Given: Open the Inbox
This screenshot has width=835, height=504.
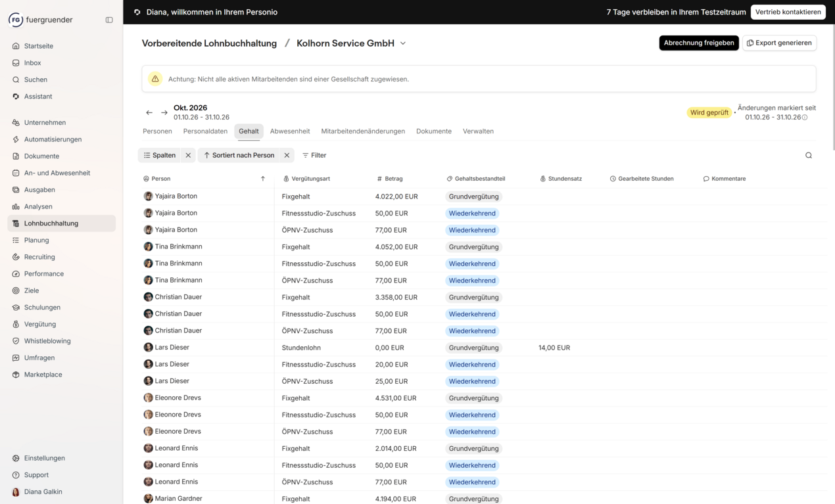Looking at the screenshot, I should coord(32,63).
